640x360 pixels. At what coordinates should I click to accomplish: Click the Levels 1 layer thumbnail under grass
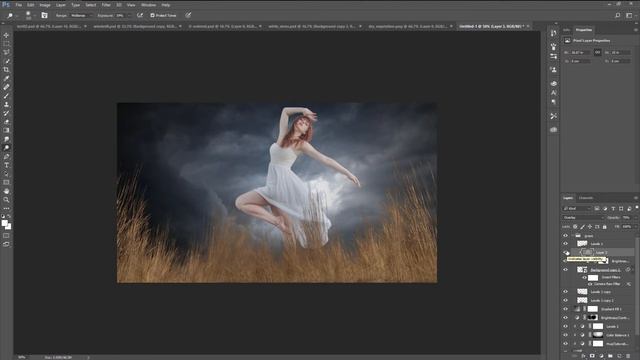tap(582, 244)
